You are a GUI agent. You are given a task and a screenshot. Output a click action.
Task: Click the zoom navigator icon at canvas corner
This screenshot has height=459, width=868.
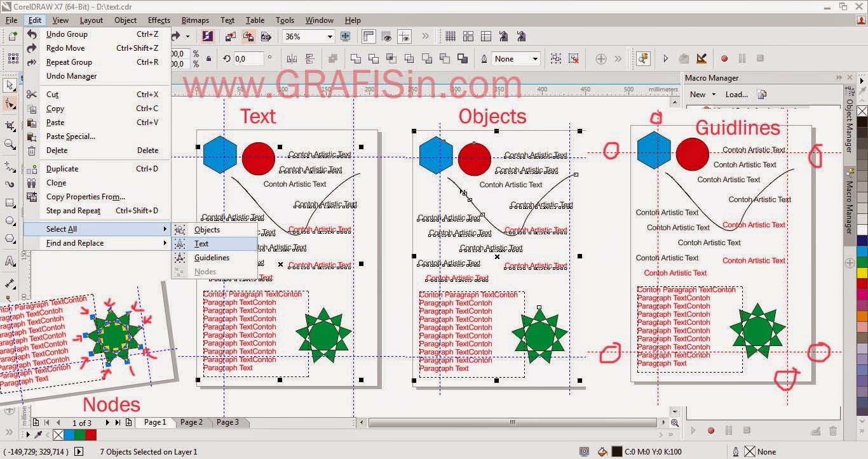click(674, 423)
